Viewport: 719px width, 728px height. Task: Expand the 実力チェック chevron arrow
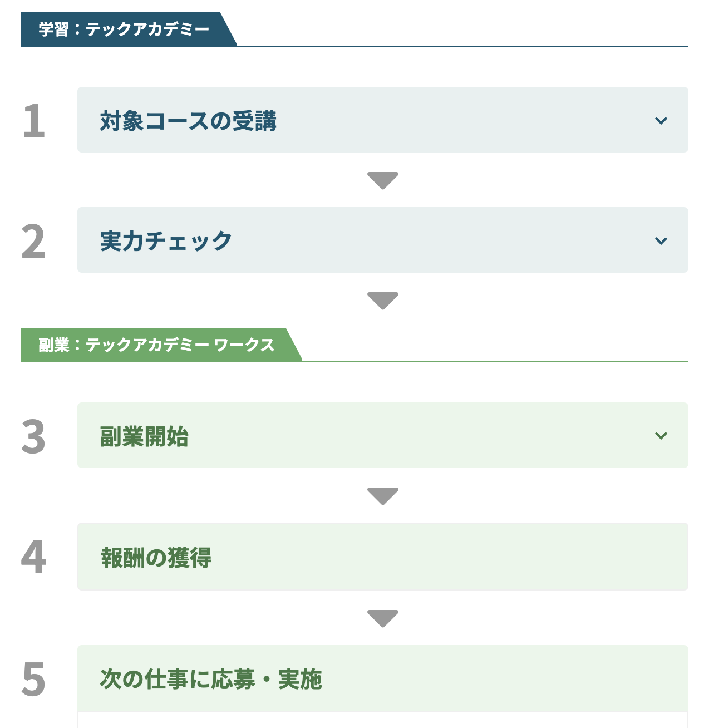[661, 241]
